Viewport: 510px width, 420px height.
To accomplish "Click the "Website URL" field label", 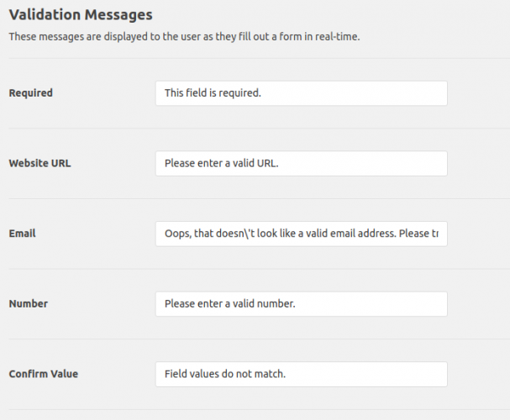I will pyautogui.click(x=39, y=164).
